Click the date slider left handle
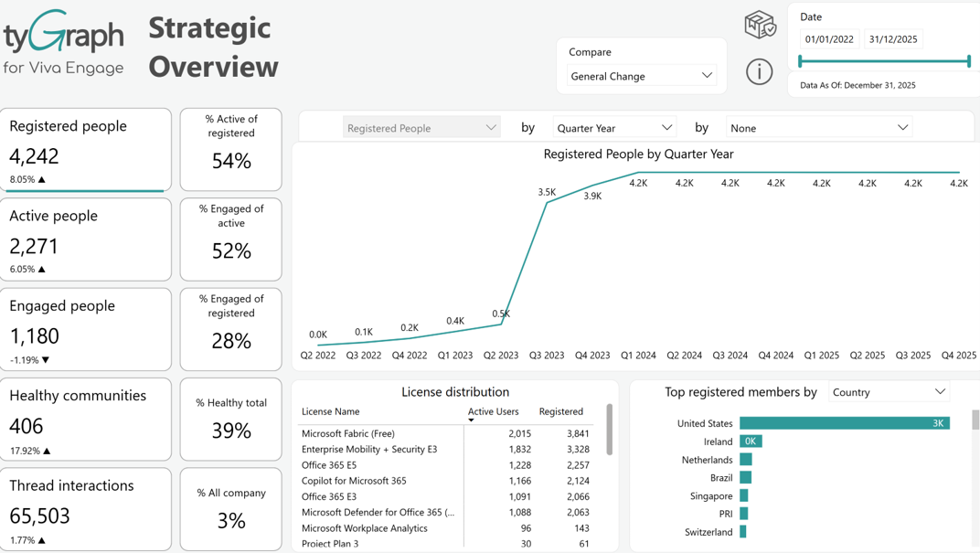Screen dimensions: 980x553 tap(801, 60)
